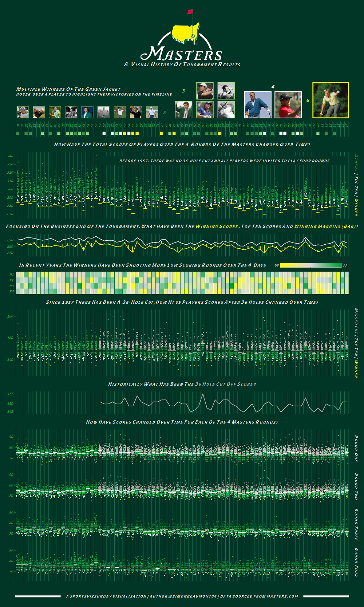Select the last photo in the two-time winners row
The width and height of the screenshot is (364, 607).
tap(152, 112)
